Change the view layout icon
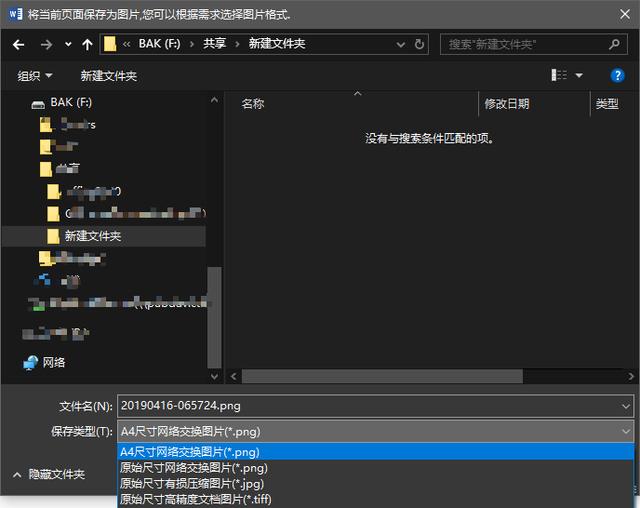640x508 pixels. click(x=559, y=75)
